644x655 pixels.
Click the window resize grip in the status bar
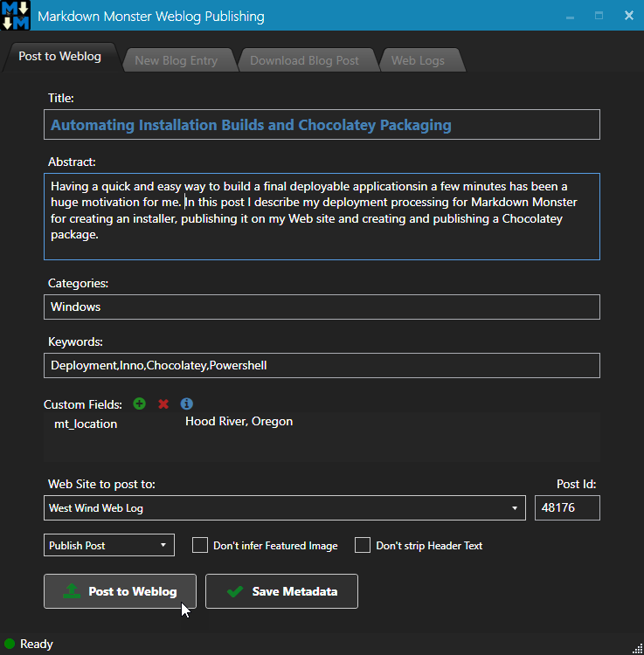[x=638, y=649]
